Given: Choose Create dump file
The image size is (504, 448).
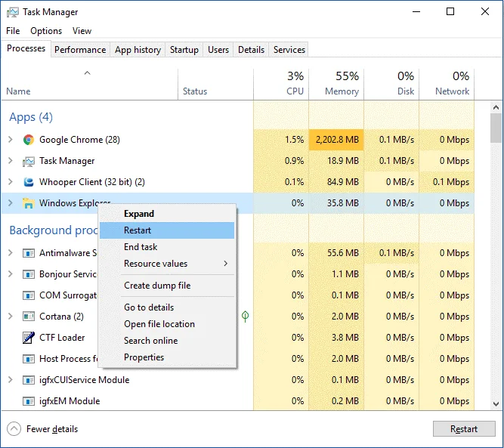Looking at the screenshot, I should coord(167,286).
